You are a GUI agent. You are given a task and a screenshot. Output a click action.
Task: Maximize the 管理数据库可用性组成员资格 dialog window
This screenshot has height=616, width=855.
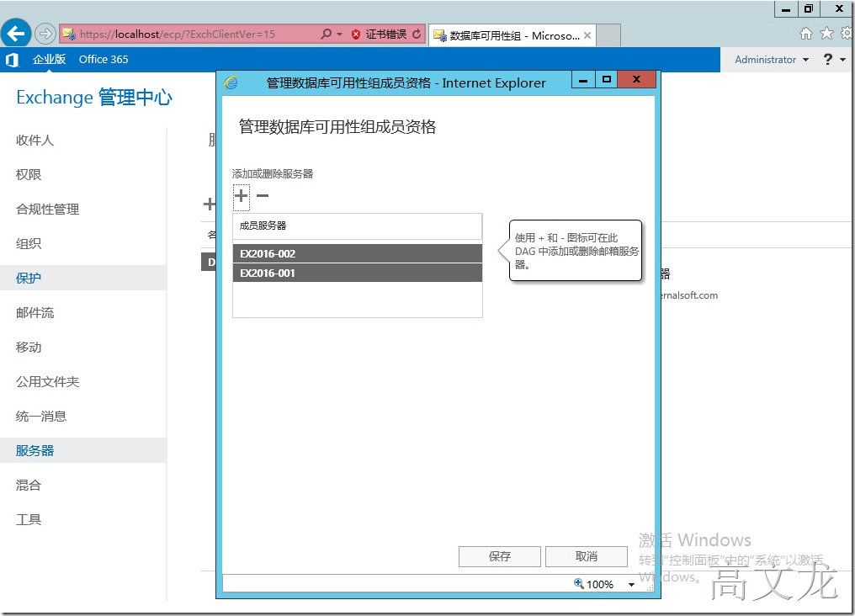point(607,80)
